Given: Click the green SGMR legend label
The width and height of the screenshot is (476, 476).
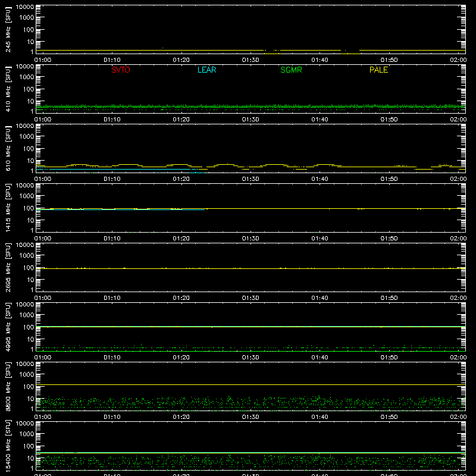Looking at the screenshot, I should [291, 70].
